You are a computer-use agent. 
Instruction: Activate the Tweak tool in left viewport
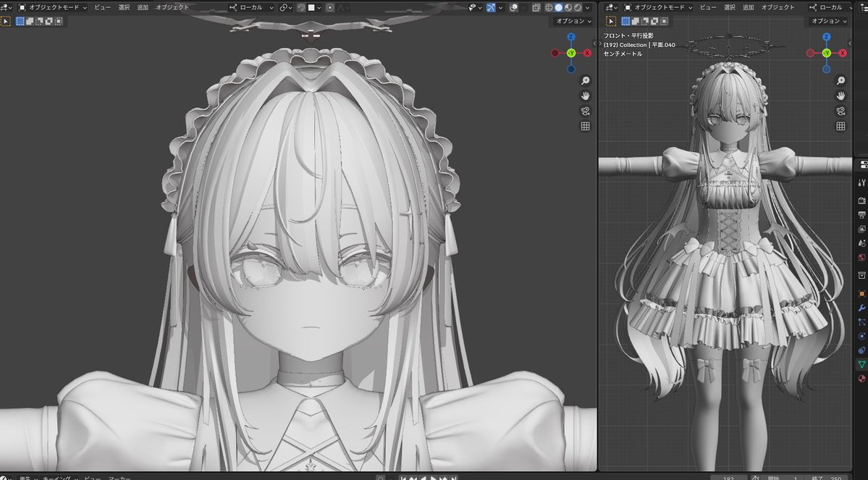tap(7, 20)
